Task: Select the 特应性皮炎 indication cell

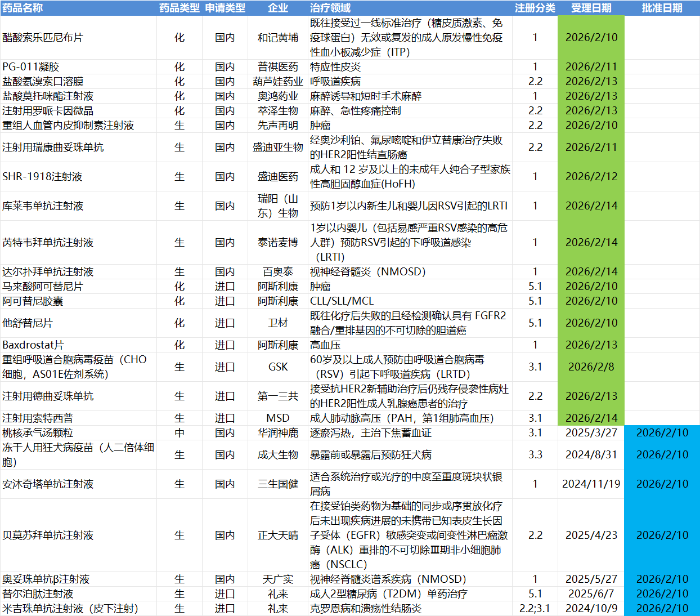Action: [335, 67]
